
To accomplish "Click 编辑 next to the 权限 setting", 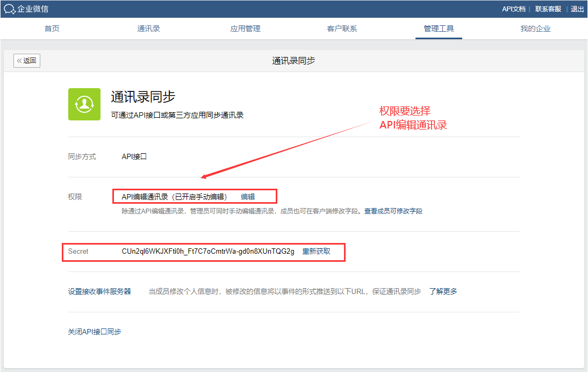I will tap(248, 197).
